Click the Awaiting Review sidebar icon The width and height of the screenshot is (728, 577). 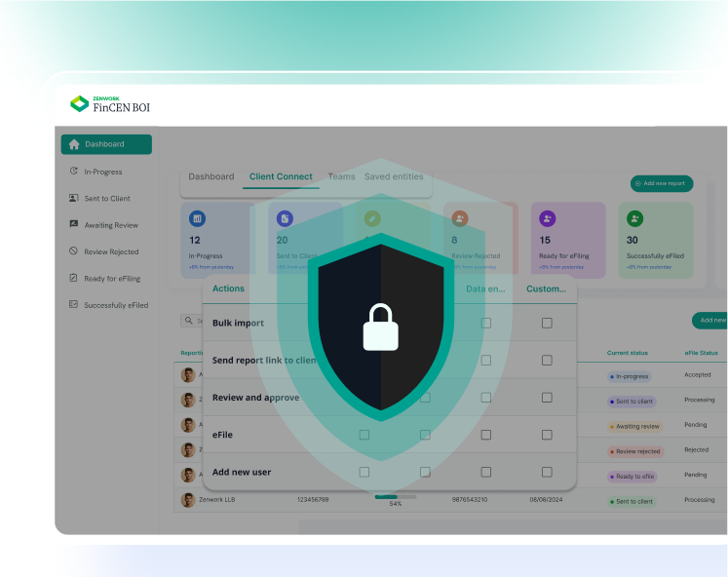pos(73,224)
